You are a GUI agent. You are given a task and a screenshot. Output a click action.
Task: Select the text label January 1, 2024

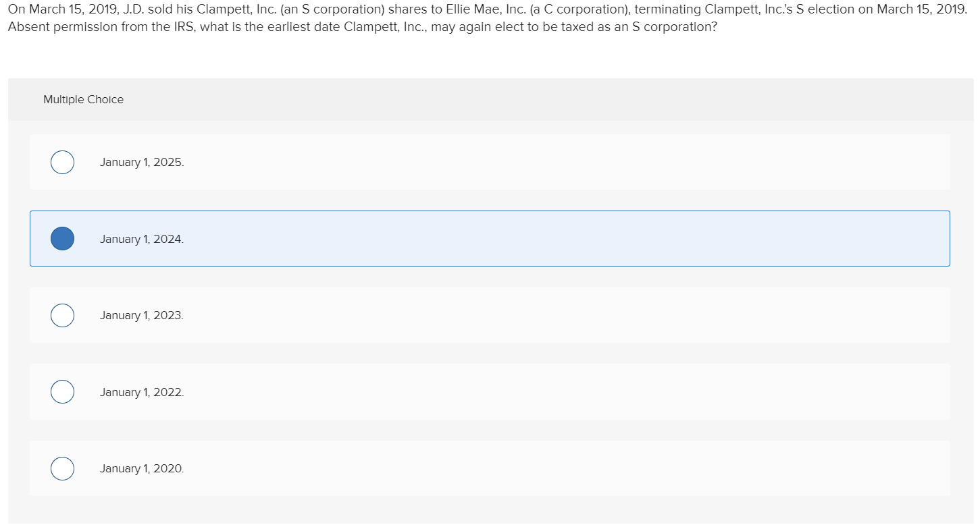pos(142,238)
